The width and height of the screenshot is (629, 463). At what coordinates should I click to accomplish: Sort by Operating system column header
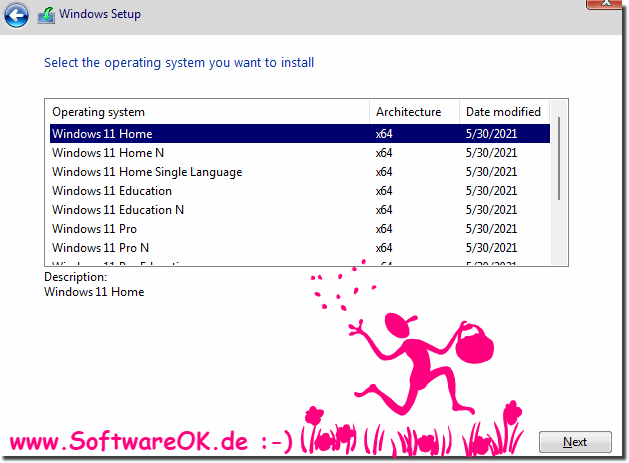click(207, 112)
